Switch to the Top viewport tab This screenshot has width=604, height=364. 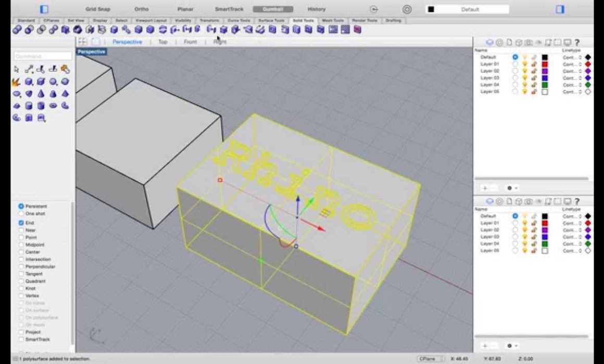click(x=162, y=42)
